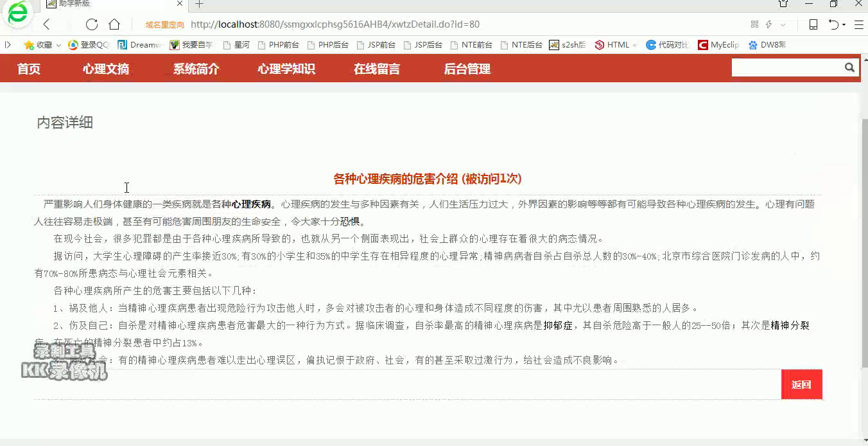Click the article title 各种心理疾病的危害介绍
Screen dimensions: 868x446
pos(395,179)
